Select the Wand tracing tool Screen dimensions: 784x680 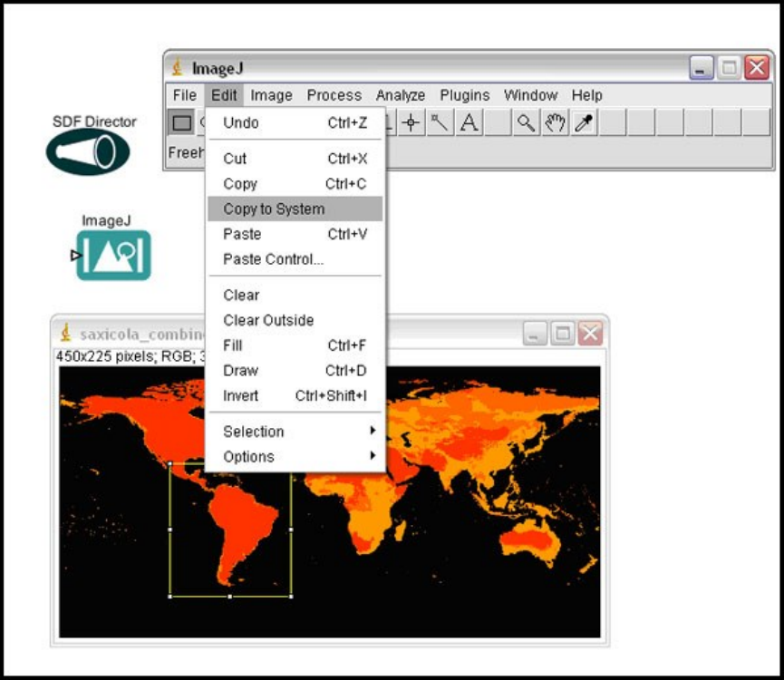tap(440, 122)
